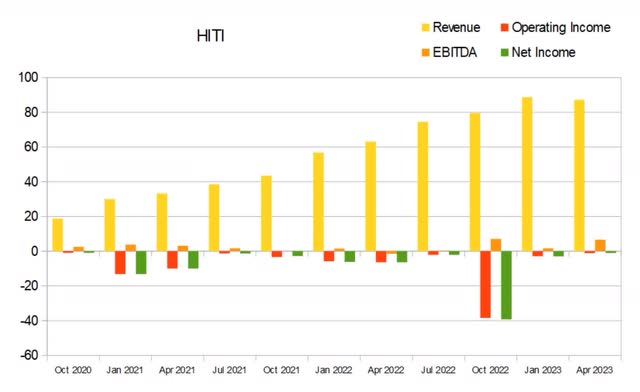Click the Operating Income legend label
The height and width of the screenshot is (392, 640).
click(561, 27)
